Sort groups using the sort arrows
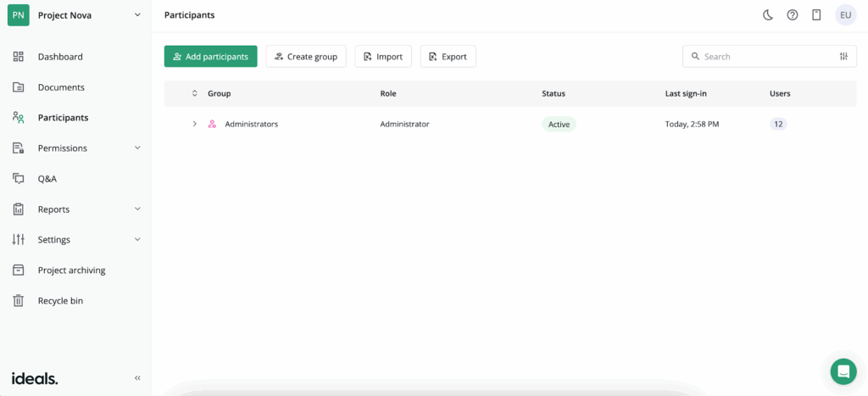 point(194,93)
